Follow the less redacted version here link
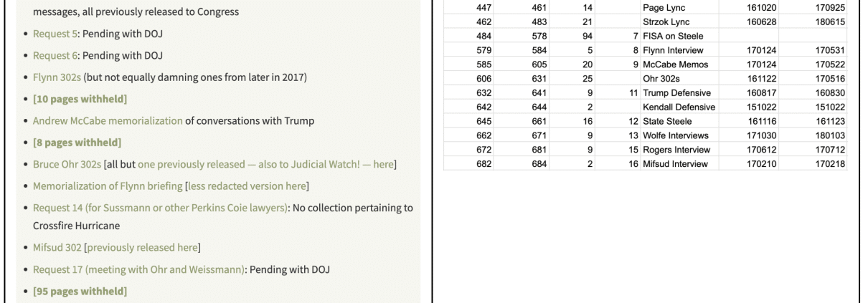The height and width of the screenshot is (303, 868). [x=247, y=186]
